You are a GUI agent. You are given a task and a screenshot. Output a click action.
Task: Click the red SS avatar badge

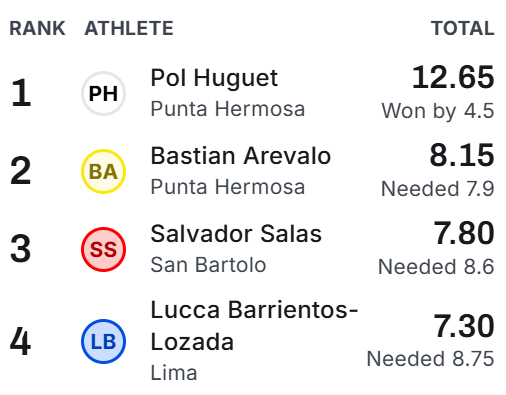pos(103,249)
